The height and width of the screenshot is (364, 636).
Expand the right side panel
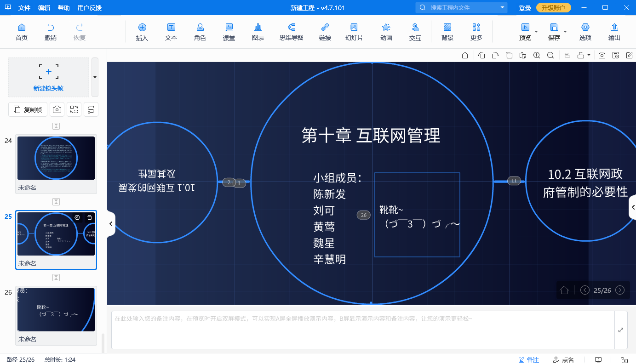pos(633,208)
